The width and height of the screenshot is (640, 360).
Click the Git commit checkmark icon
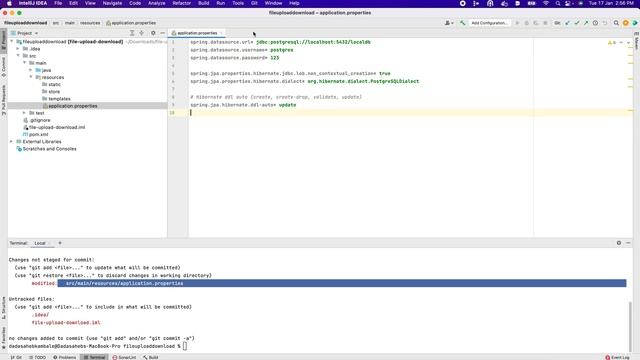click(577, 23)
